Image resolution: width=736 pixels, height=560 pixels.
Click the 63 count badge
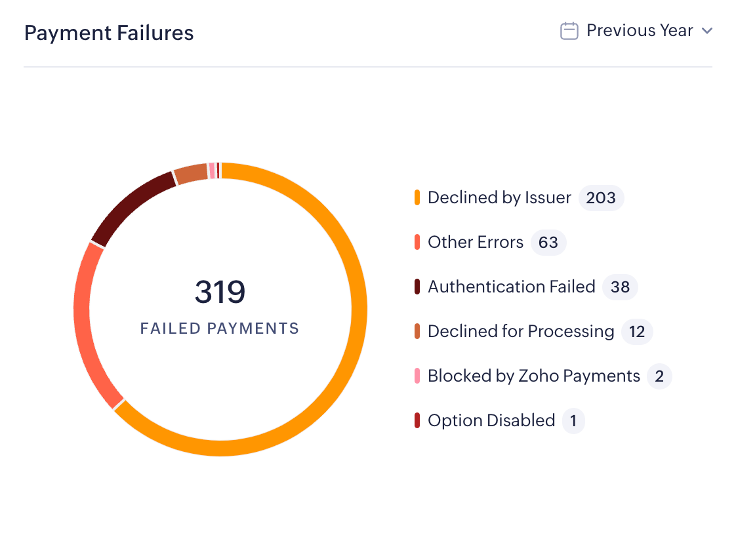[x=548, y=242]
